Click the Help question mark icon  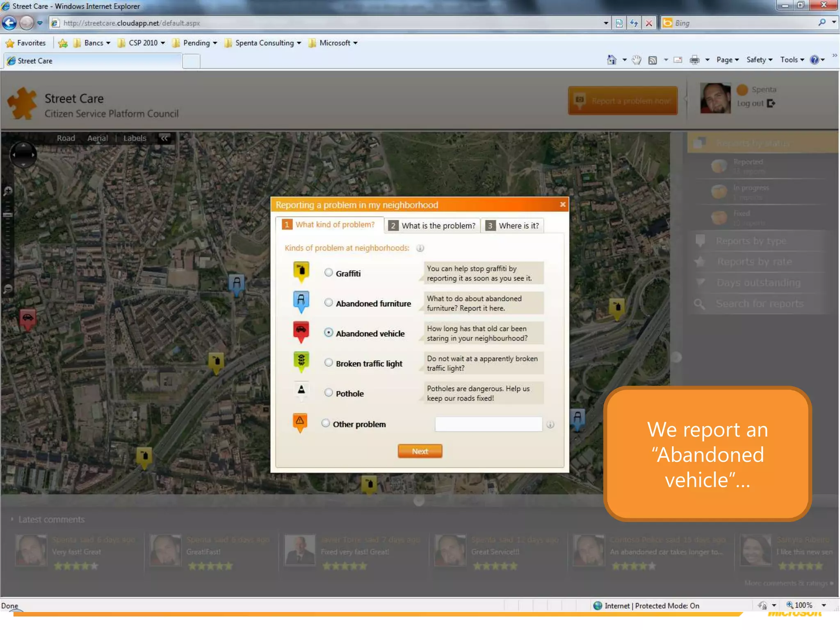point(814,60)
